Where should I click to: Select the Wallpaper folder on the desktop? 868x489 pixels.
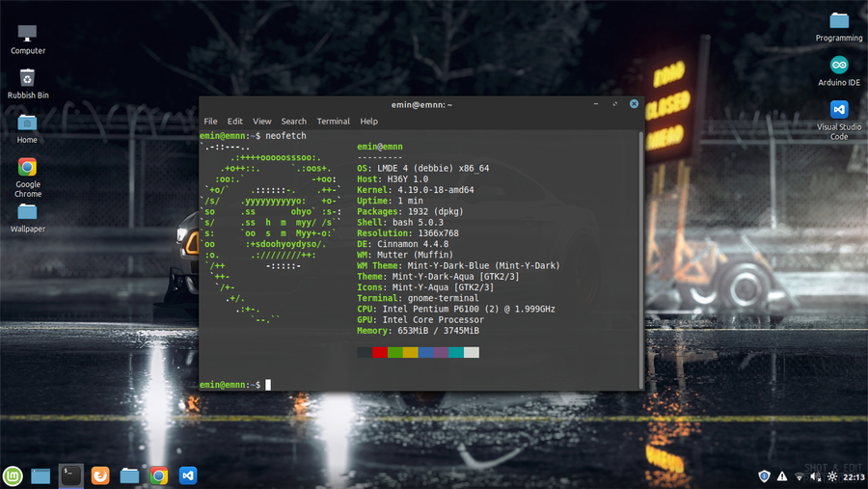coord(27,212)
